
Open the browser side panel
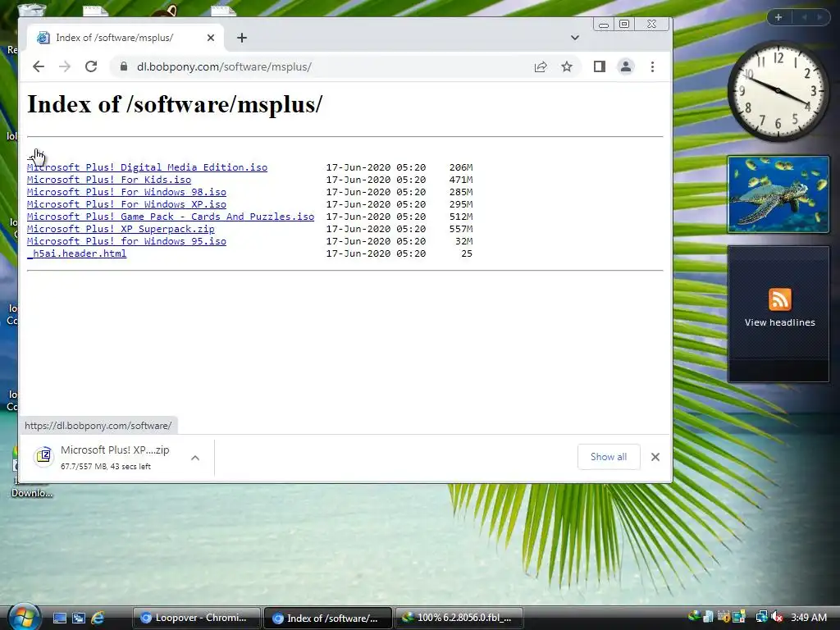point(600,66)
